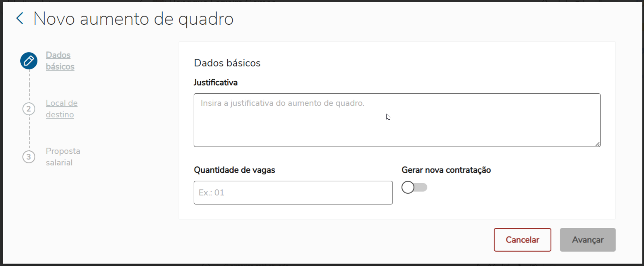Click the dashed line between steps 2 and 3
This screenshot has width=644, height=266.
29,133
